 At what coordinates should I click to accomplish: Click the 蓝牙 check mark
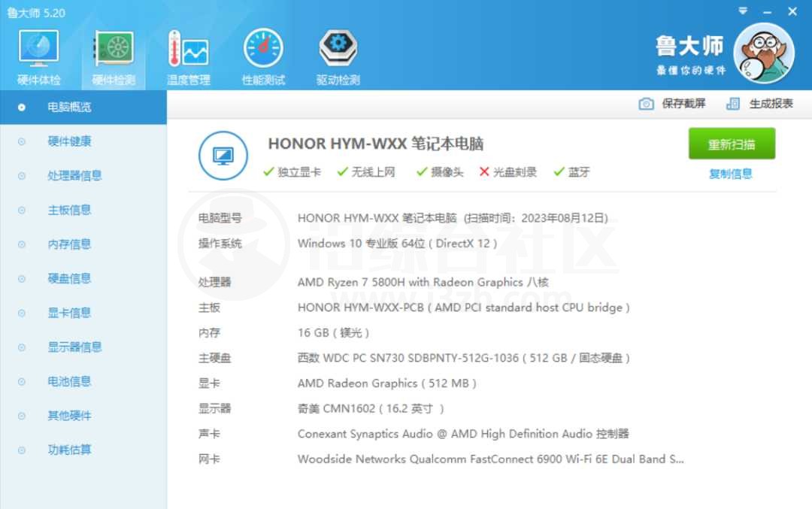[x=559, y=172]
